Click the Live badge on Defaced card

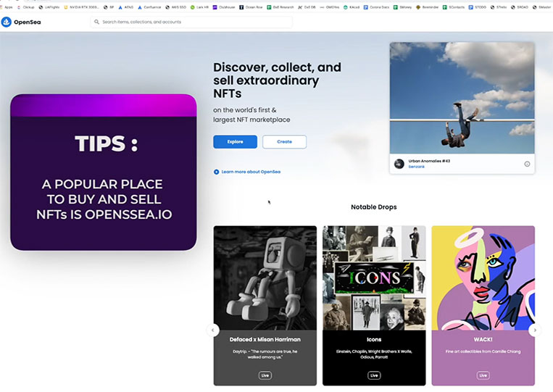click(x=265, y=375)
